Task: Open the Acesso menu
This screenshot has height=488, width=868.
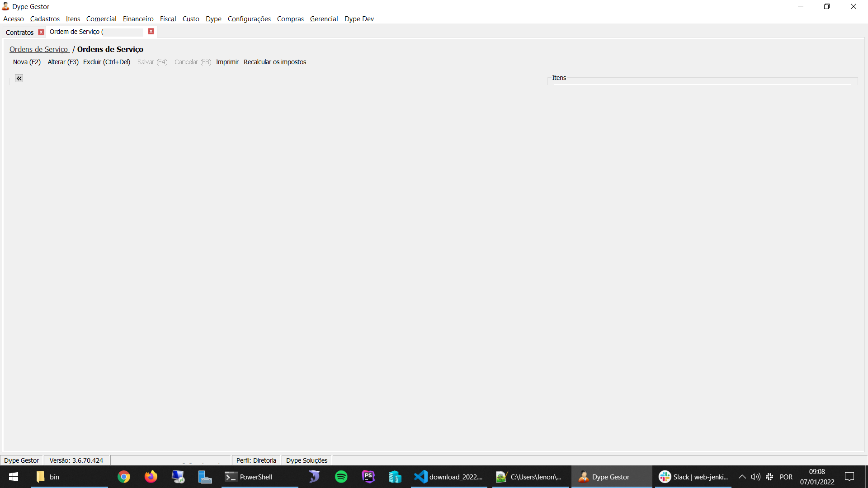Action: point(14,19)
